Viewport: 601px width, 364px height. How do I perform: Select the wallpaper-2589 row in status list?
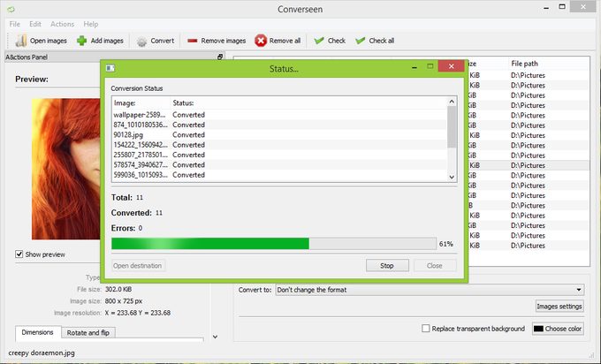tap(279, 115)
